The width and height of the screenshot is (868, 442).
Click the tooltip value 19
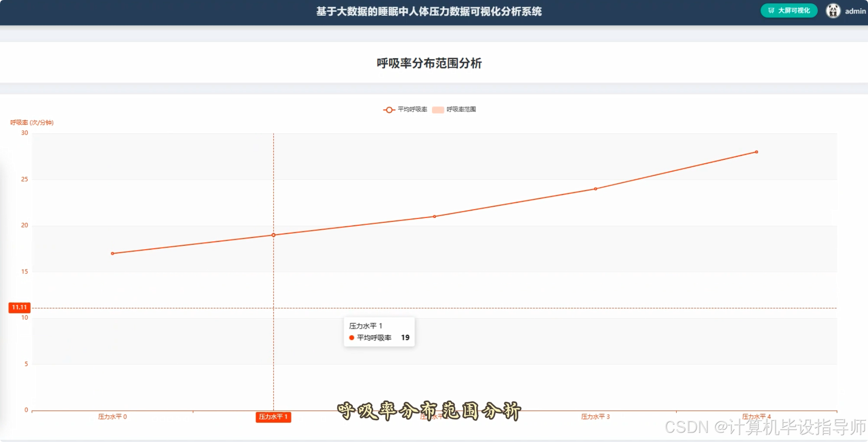point(405,338)
